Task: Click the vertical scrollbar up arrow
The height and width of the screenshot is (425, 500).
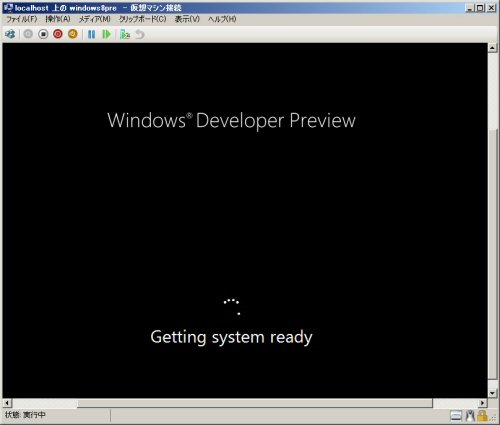Action: point(493,48)
